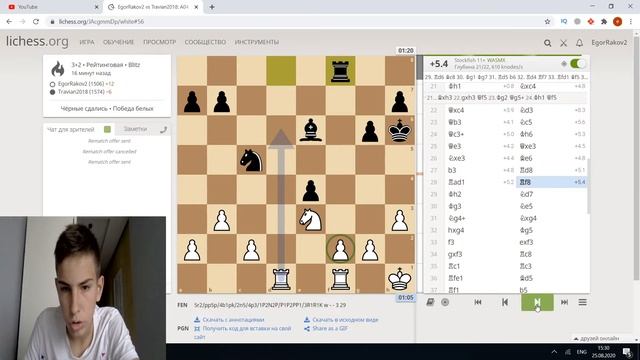Open the ИГРА menu
This screenshot has width=640, height=360.
click(87, 42)
